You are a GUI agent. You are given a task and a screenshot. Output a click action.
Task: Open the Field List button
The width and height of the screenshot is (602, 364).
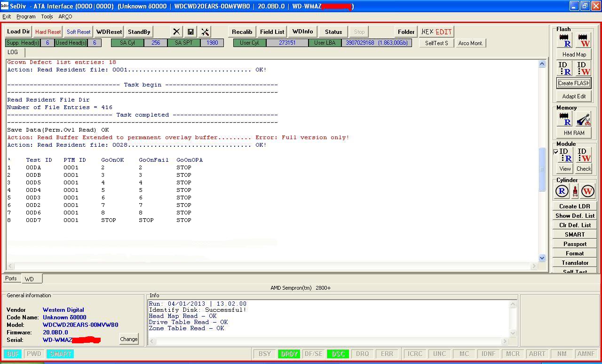pos(272,32)
